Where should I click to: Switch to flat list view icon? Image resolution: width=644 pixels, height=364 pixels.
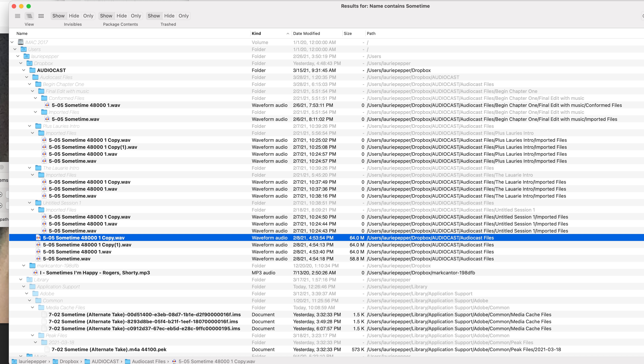pyautogui.click(x=17, y=16)
